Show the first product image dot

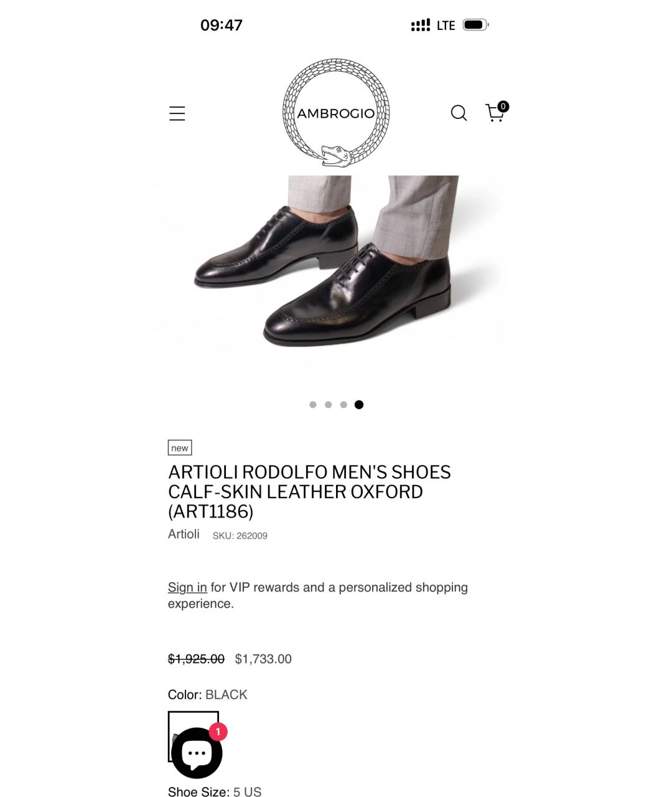point(313,405)
